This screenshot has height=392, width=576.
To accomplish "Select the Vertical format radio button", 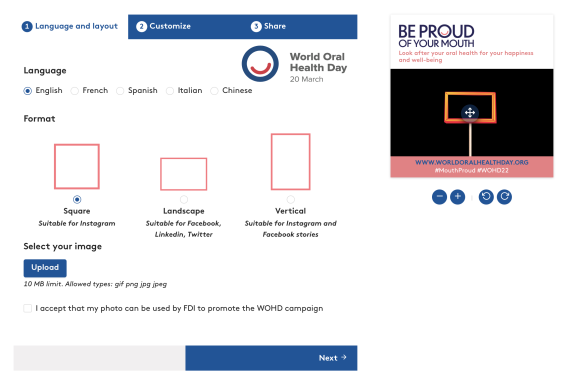I will [x=291, y=199].
